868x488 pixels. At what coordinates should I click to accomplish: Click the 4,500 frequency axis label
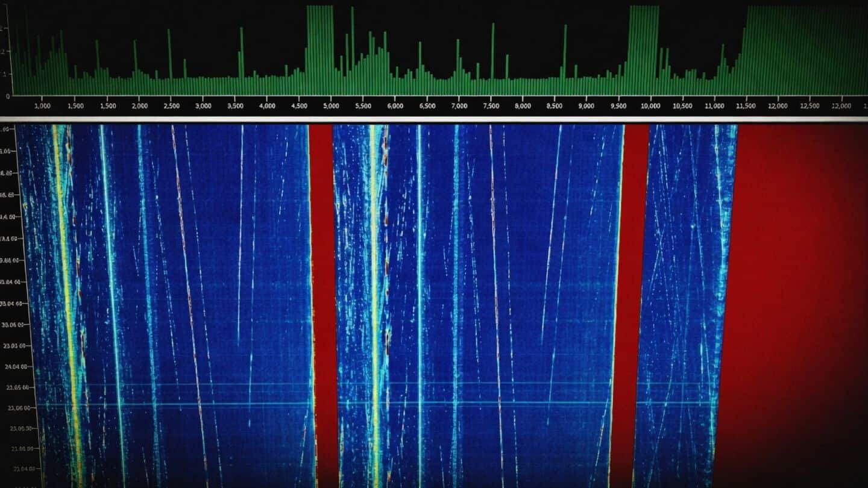tap(299, 106)
